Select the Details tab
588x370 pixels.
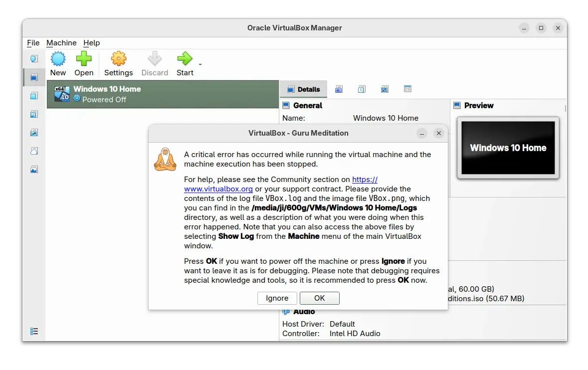pos(303,89)
